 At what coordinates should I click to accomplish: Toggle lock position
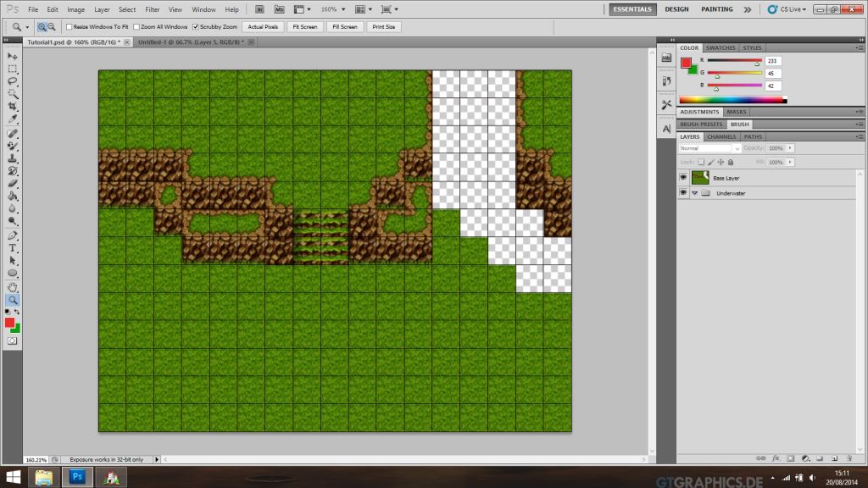click(721, 162)
